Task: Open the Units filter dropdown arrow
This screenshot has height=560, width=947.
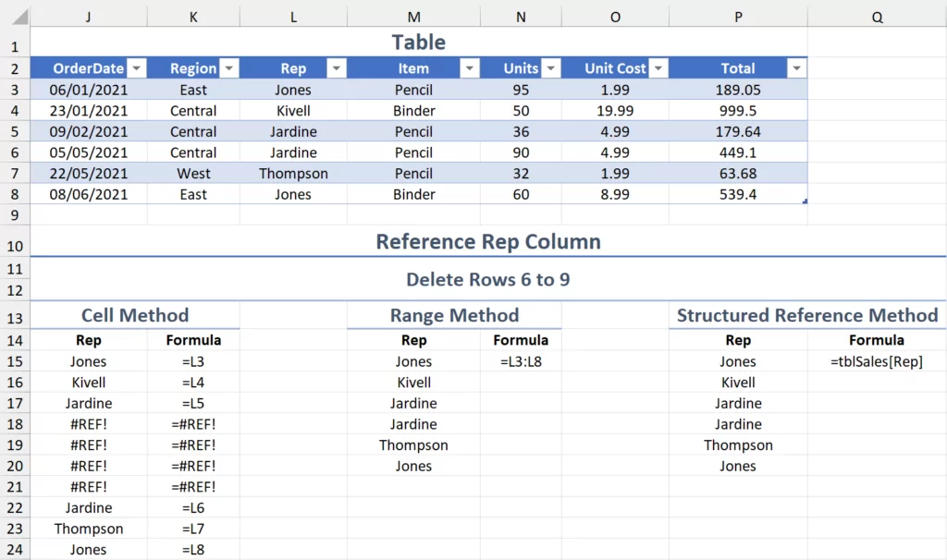Action: pyautogui.click(x=550, y=68)
